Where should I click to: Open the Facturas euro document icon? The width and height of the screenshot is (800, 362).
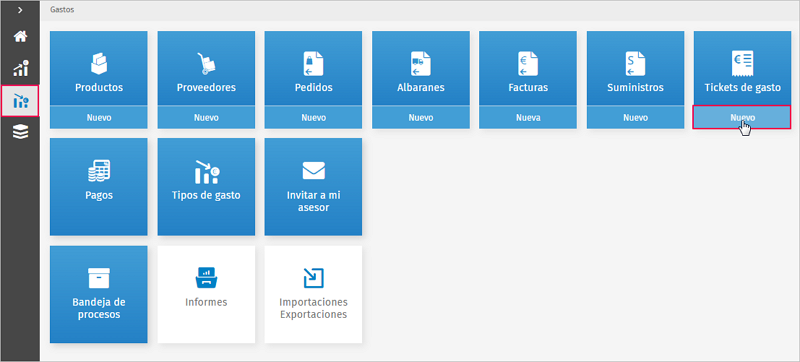click(528, 63)
